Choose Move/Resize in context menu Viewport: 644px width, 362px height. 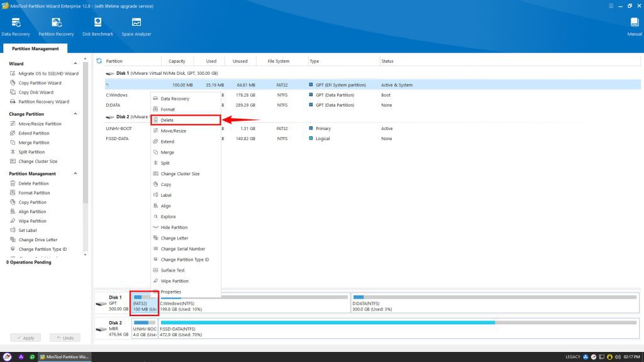click(x=186, y=131)
